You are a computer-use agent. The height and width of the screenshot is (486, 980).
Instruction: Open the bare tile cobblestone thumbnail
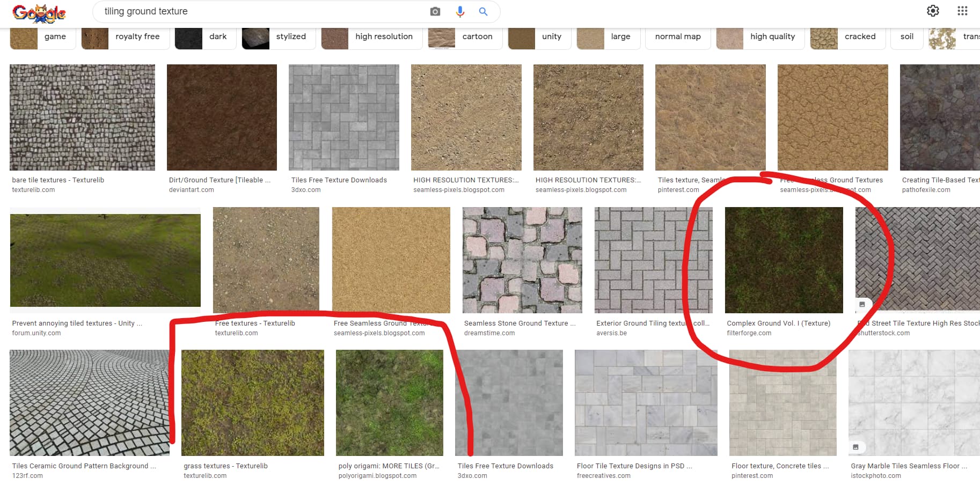point(82,117)
